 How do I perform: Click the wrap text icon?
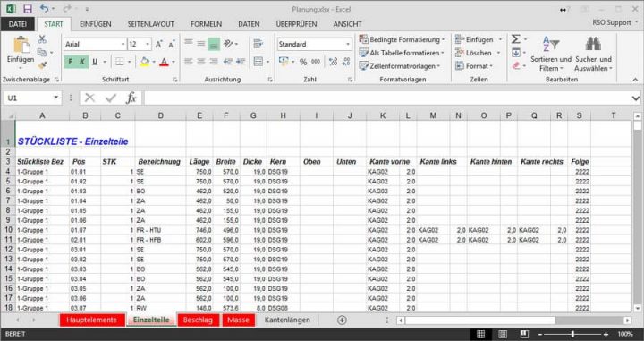(258, 44)
